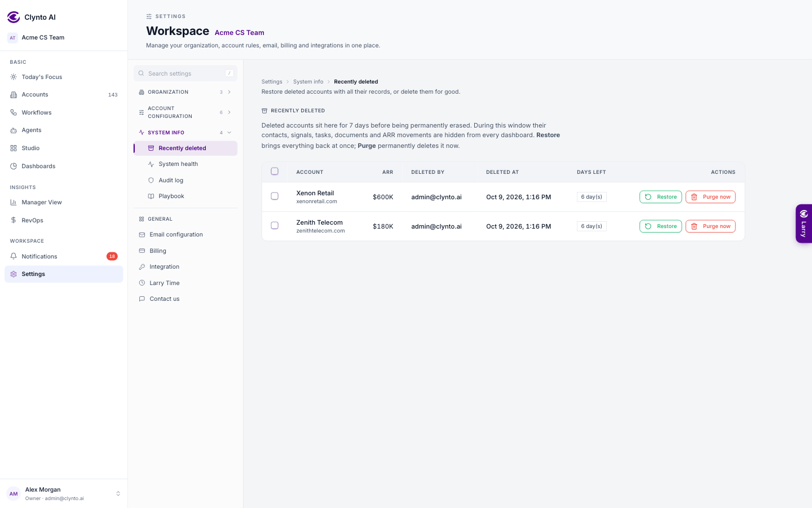Select the Settings sidebar item
The image size is (812, 508).
64,274
